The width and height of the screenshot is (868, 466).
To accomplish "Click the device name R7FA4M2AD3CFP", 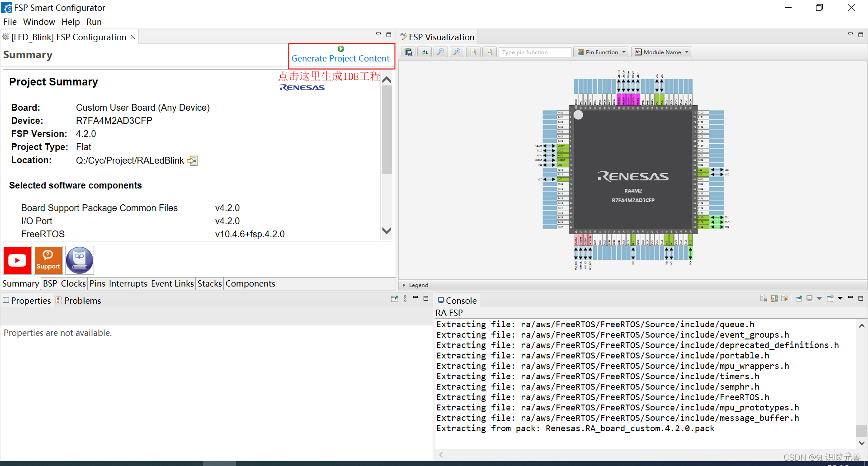I will [114, 121].
